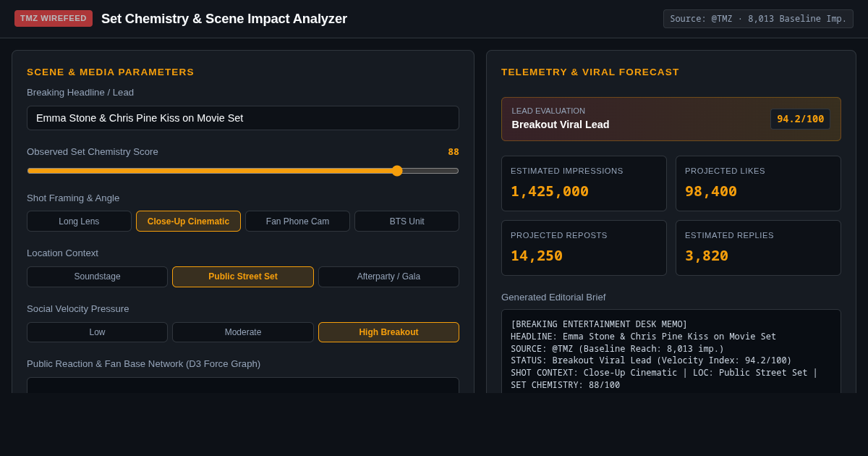Adjust the Set Chemistry Score slider
Screen dimensions: 868x456
coord(243,171)
